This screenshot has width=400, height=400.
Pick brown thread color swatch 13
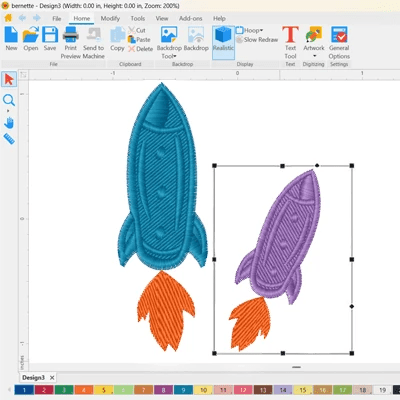click(263, 390)
